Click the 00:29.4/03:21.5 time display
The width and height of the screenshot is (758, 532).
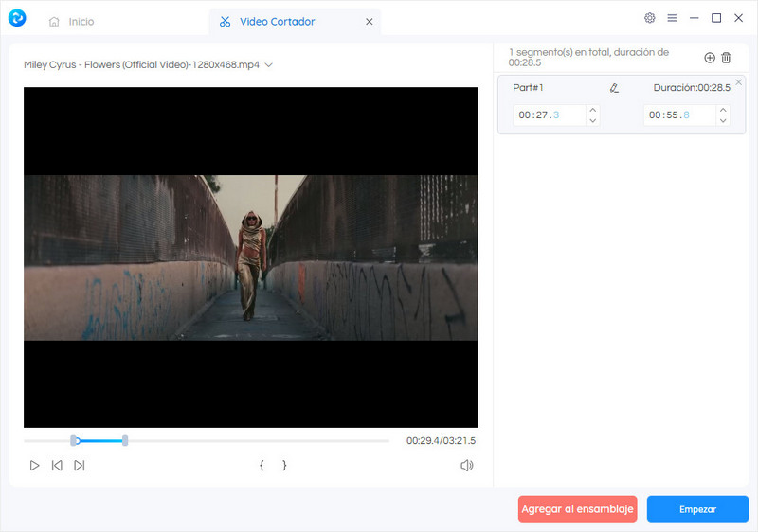[x=441, y=441]
